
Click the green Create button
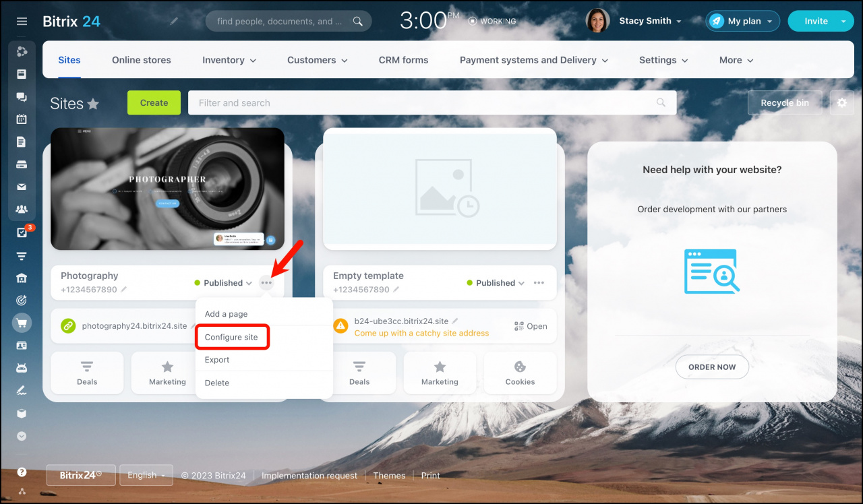tap(154, 102)
